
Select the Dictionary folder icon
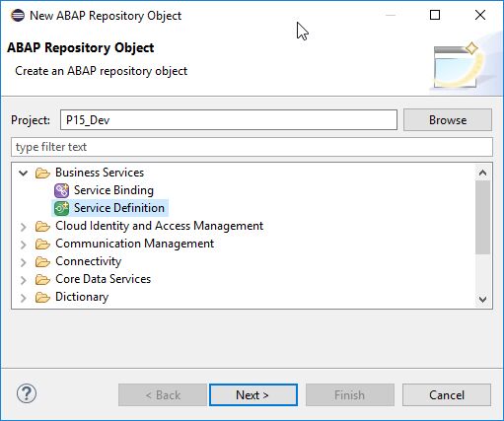pos(42,297)
